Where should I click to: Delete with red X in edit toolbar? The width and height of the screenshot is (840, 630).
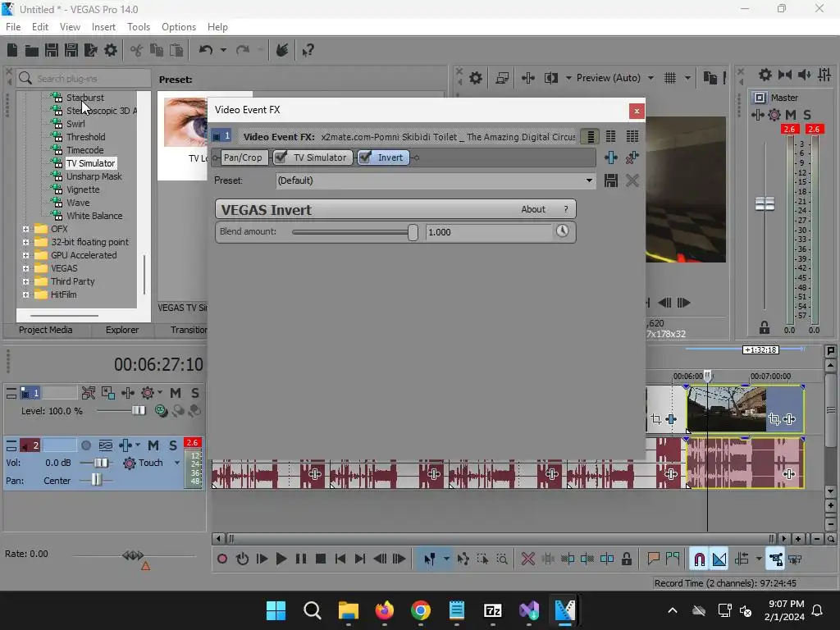[527, 559]
